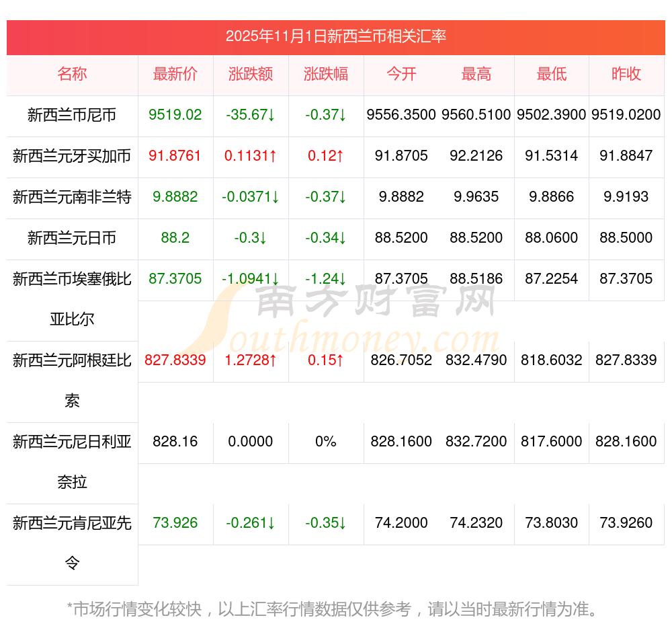This screenshot has width=672, height=630.
Task: Select the 最新价 column header
Action: pos(175,74)
